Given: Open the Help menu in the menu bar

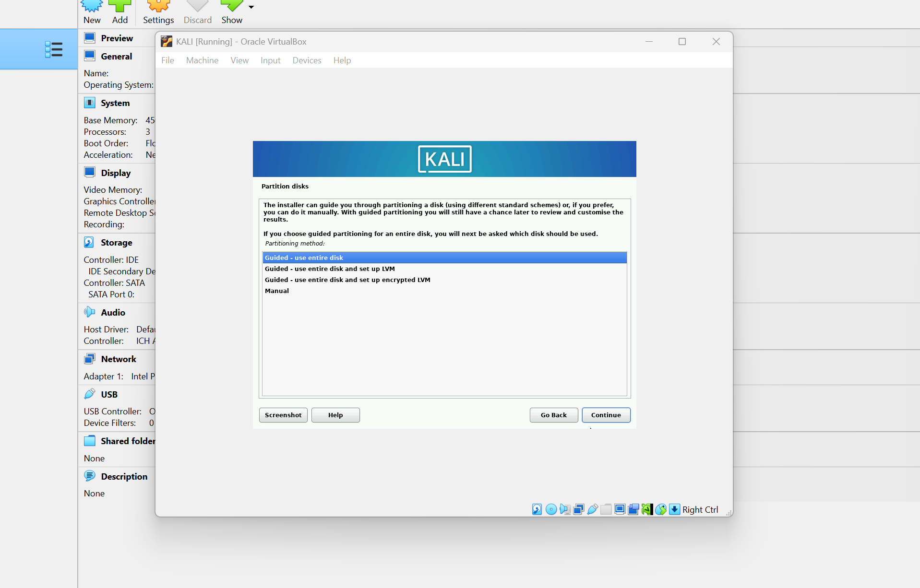Looking at the screenshot, I should pyautogui.click(x=342, y=60).
